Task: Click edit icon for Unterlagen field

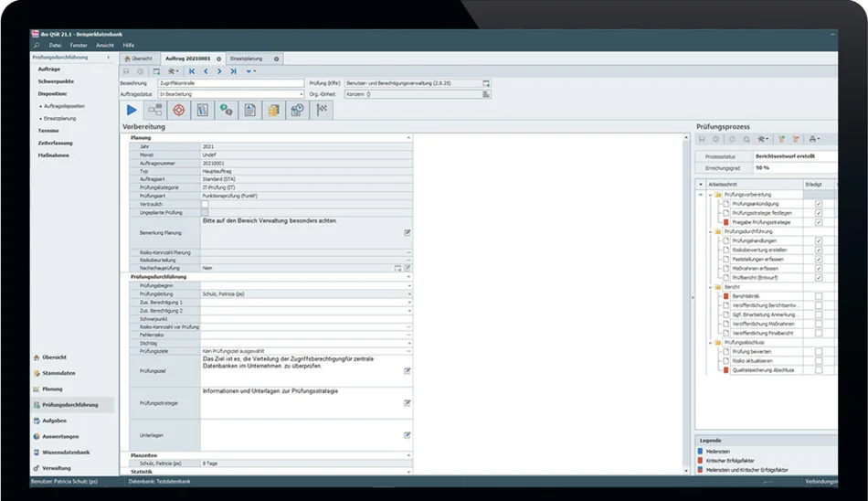Action: coord(407,435)
